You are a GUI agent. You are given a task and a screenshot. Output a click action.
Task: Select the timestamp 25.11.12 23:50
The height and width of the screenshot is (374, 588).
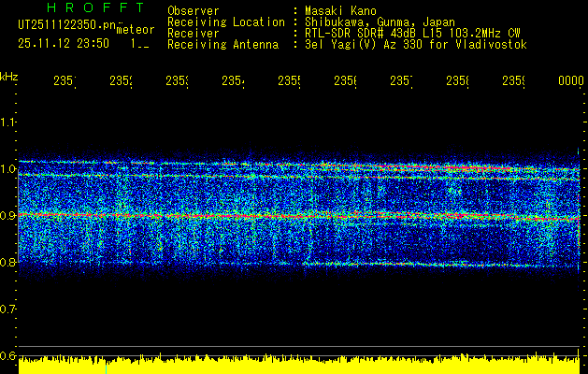(64, 44)
